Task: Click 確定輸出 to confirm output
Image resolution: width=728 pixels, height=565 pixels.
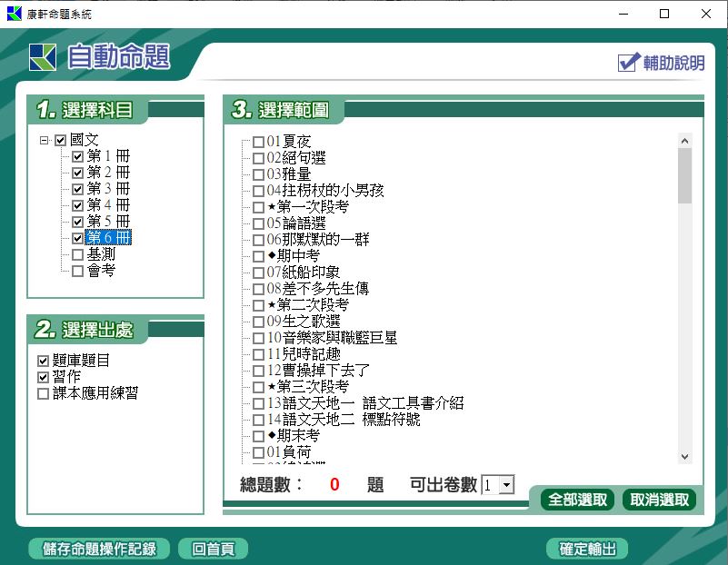Action: click(587, 549)
